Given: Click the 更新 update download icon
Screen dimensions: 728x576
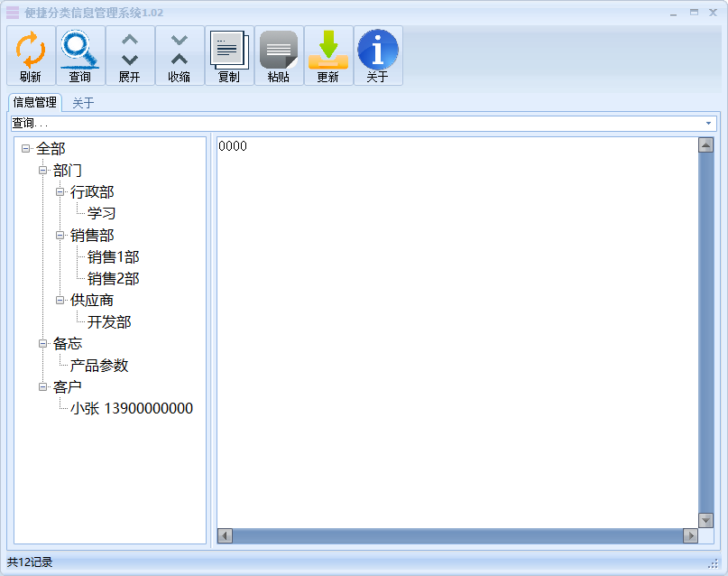Looking at the screenshot, I should [328, 50].
